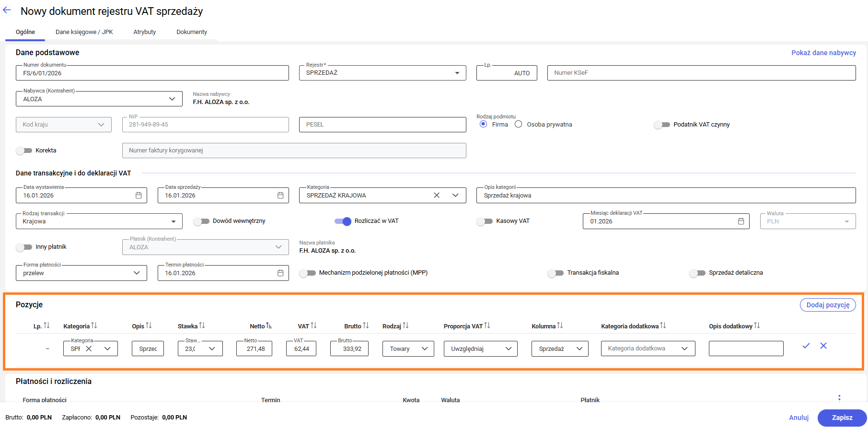Enable Mechanizm podzielonej płatności switch
This screenshot has width=868, height=430.
[308, 273]
